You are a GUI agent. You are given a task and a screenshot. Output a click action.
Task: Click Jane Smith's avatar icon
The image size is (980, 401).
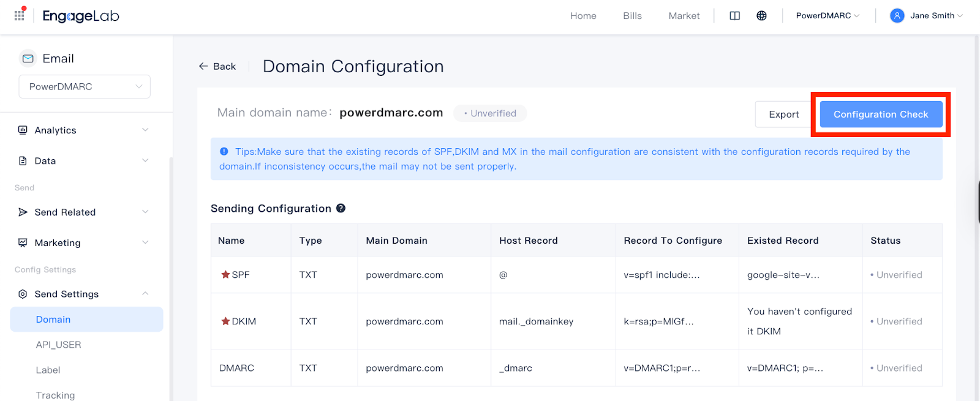point(897,16)
